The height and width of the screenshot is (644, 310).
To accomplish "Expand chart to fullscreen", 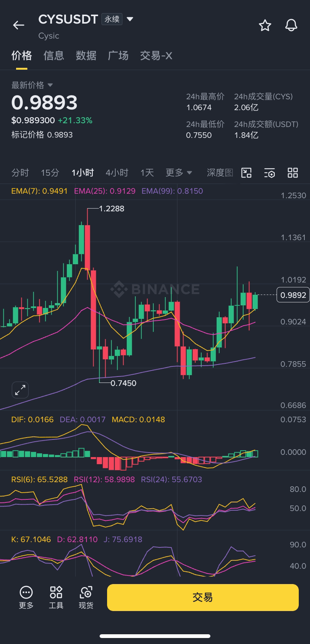I will [20, 390].
